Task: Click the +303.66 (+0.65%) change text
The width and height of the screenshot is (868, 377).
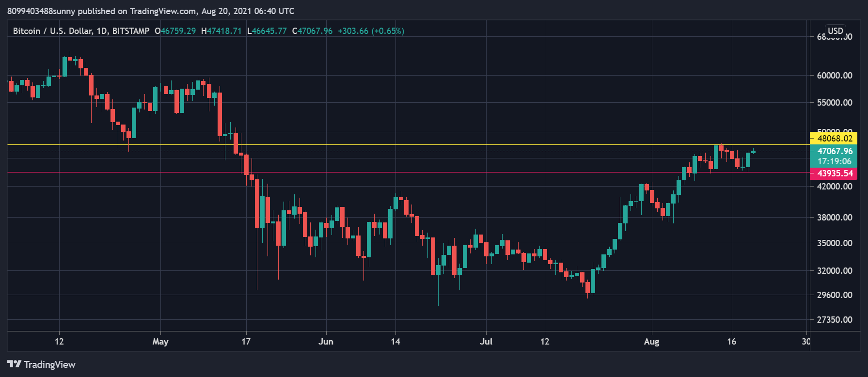Action: tap(371, 31)
